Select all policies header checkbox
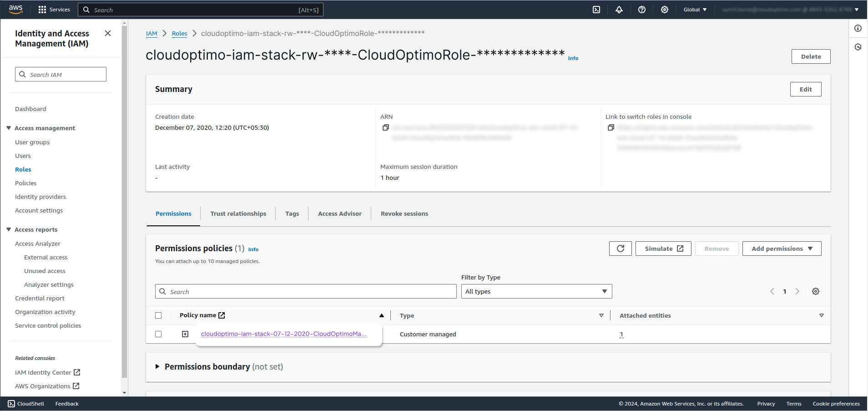The width and height of the screenshot is (868, 411). click(158, 315)
